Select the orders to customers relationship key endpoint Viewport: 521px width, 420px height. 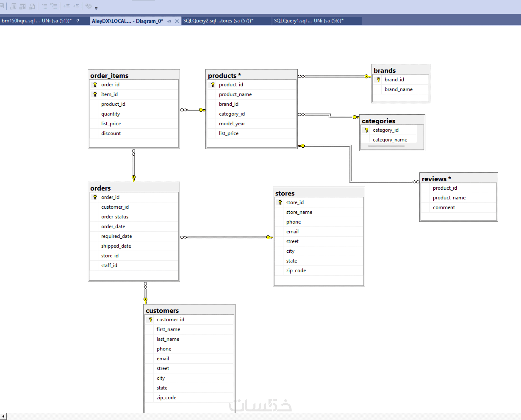point(146,301)
